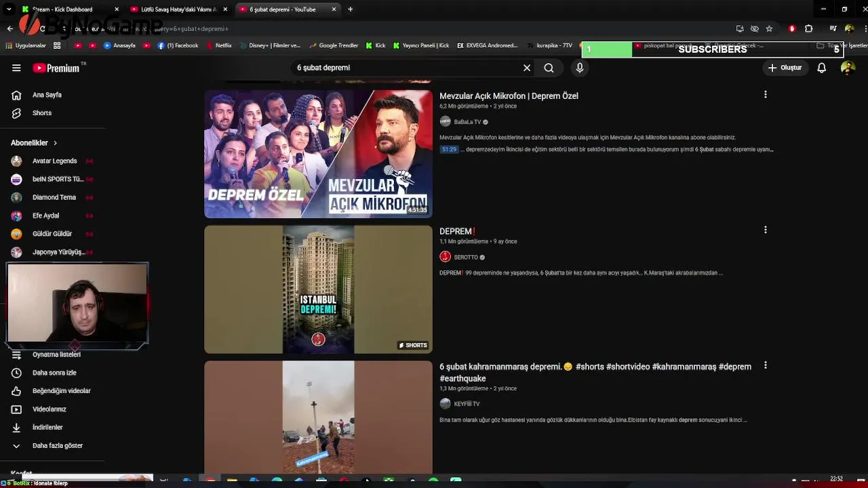Click the BaBaLa TV channel avatar
Screen dimensions: 868x488
click(x=445, y=122)
